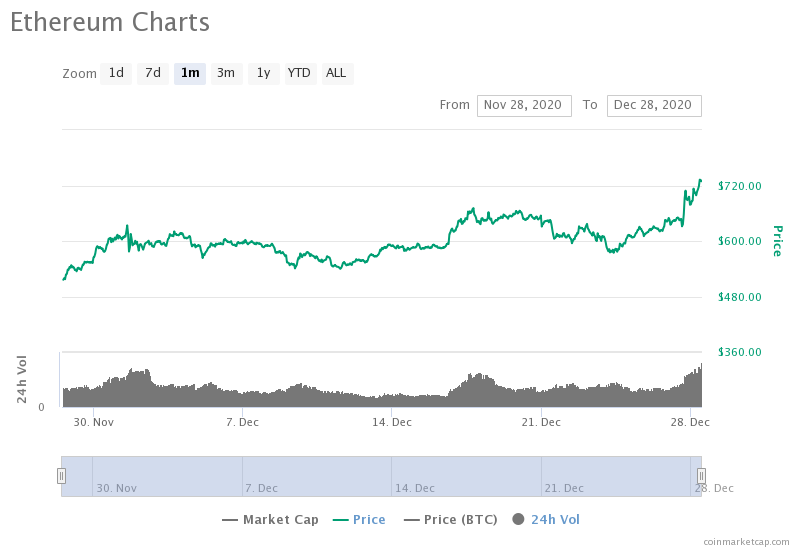800x550 pixels.
Task: Select the 21. Dec date axis label
Action: point(541,422)
